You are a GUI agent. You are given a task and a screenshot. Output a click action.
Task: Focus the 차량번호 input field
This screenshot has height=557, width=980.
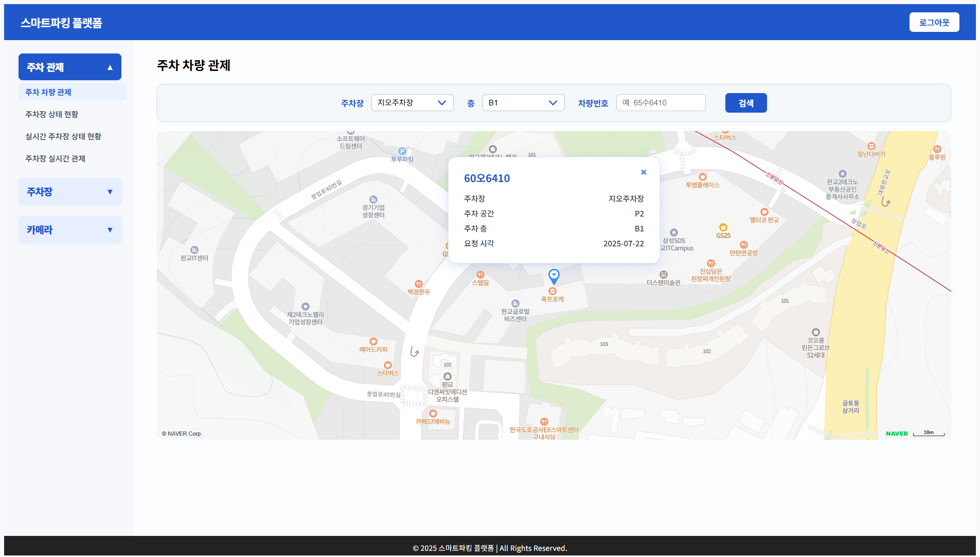click(x=661, y=103)
